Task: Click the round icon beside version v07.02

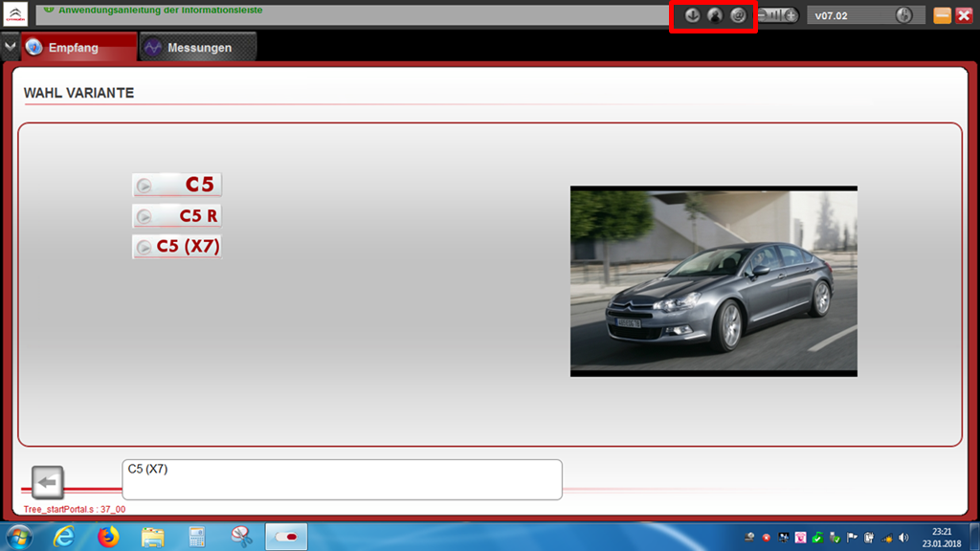Action: pos(903,15)
